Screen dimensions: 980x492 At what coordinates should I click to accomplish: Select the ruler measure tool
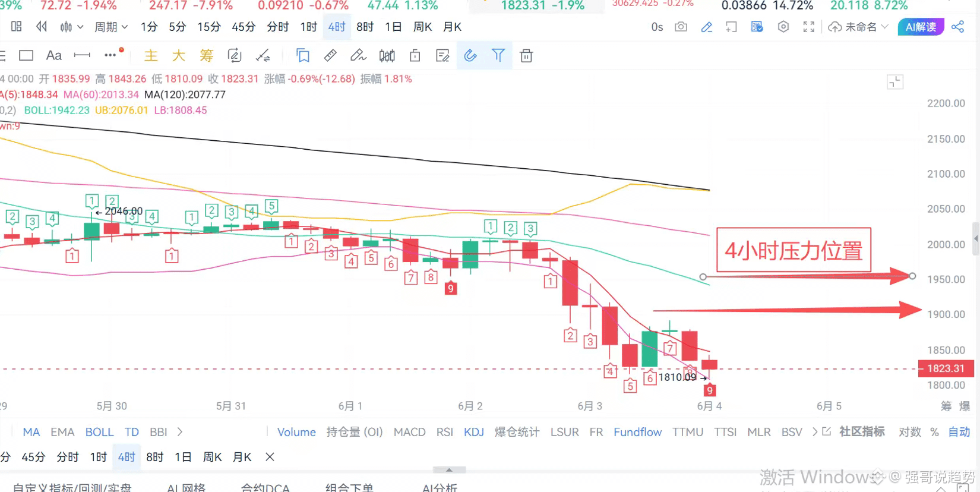click(x=330, y=56)
